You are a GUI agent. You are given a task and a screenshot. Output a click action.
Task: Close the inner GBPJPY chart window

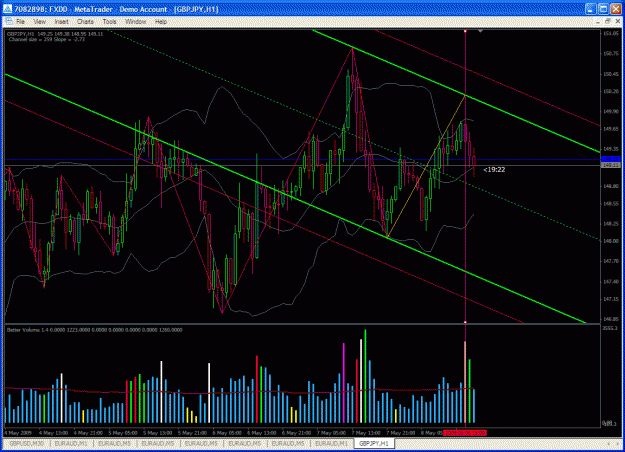pos(617,22)
